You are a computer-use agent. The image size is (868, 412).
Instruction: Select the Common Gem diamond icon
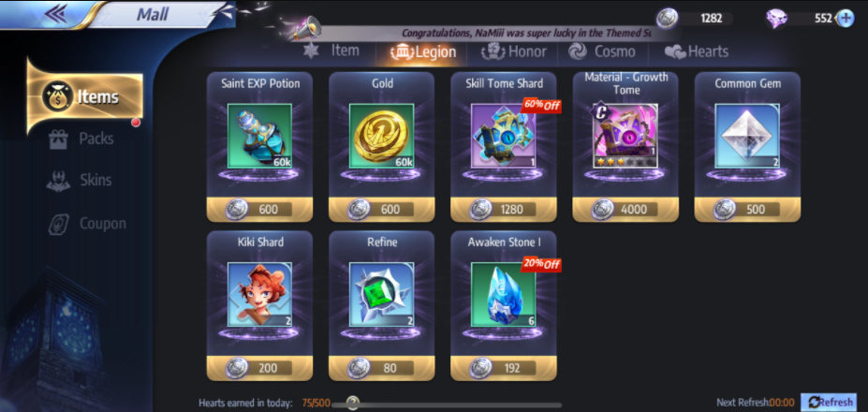747,136
